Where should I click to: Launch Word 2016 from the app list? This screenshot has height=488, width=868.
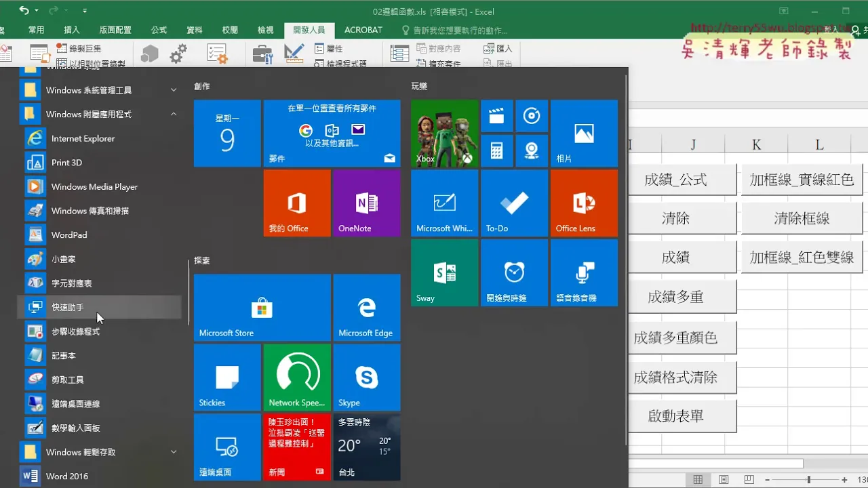(x=100, y=476)
